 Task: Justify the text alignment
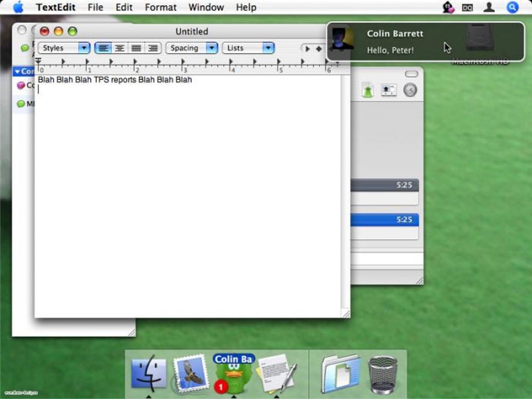[x=136, y=48]
